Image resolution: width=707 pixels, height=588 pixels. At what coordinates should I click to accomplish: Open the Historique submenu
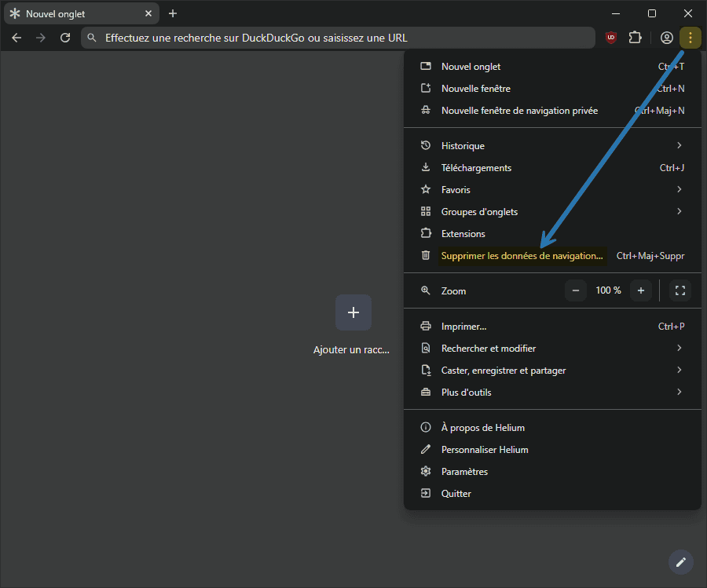coord(552,145)
